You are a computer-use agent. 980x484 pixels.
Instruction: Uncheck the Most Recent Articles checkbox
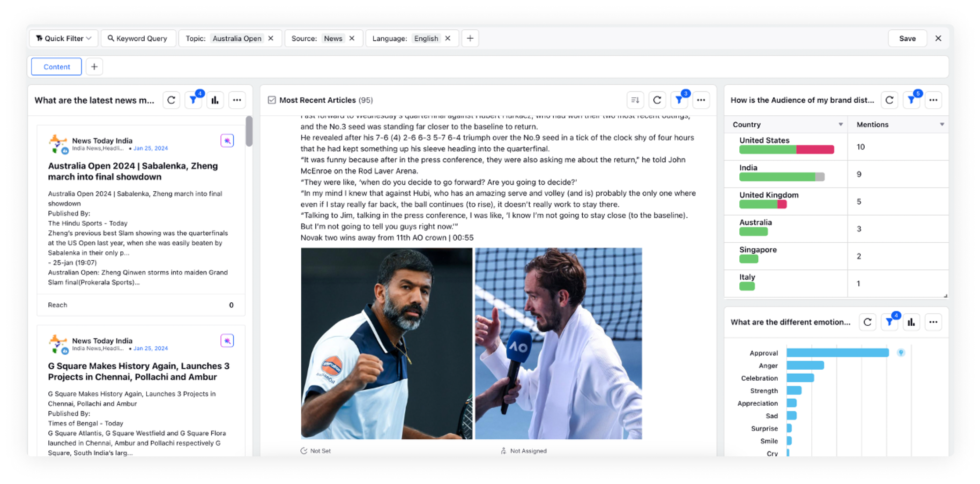coord(272,100)
